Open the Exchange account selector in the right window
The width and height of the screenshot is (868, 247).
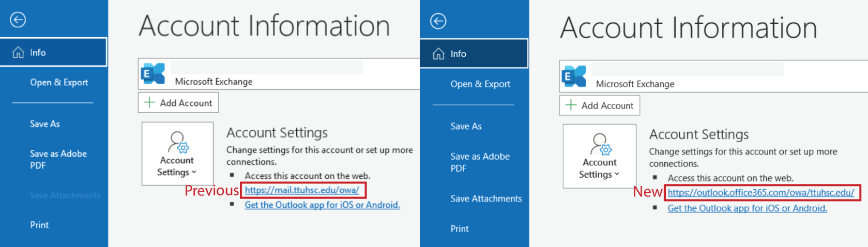(713, 76)
